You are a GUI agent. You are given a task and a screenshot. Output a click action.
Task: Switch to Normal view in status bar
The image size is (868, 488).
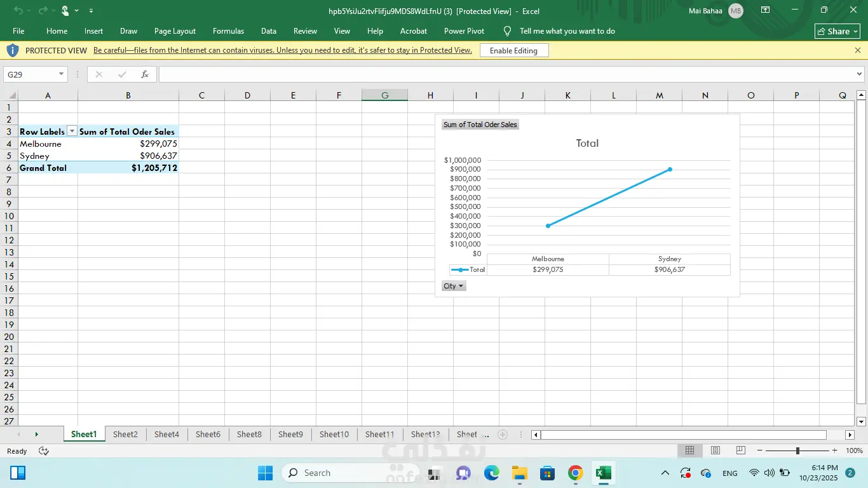[689, 451]
